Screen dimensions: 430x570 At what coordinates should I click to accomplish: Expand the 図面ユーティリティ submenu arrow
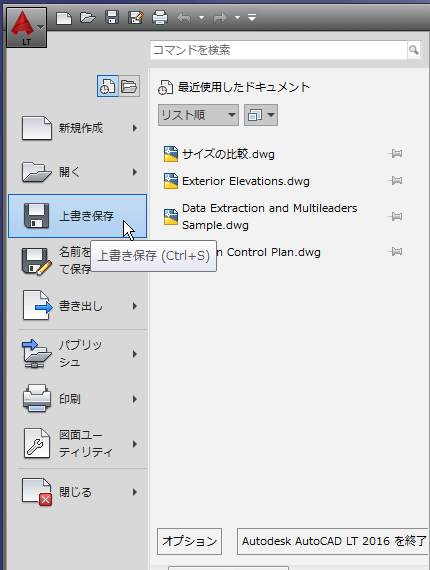(135, 444)
